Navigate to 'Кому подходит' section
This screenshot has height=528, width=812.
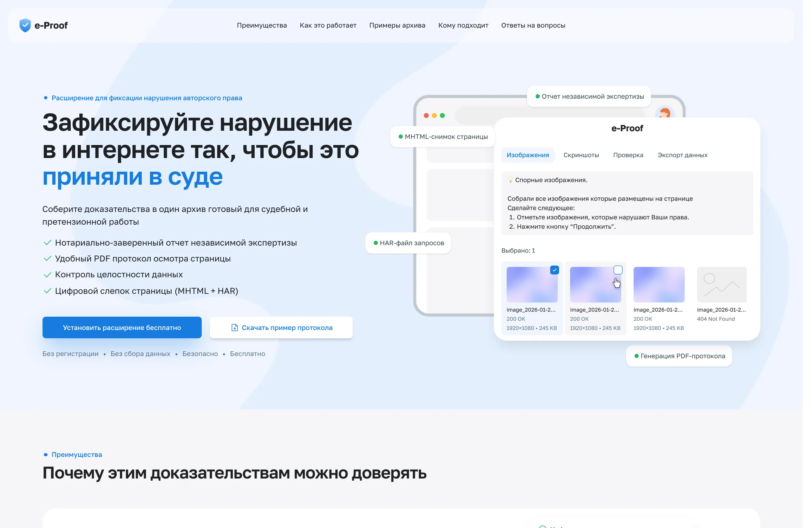coord(463,25)
